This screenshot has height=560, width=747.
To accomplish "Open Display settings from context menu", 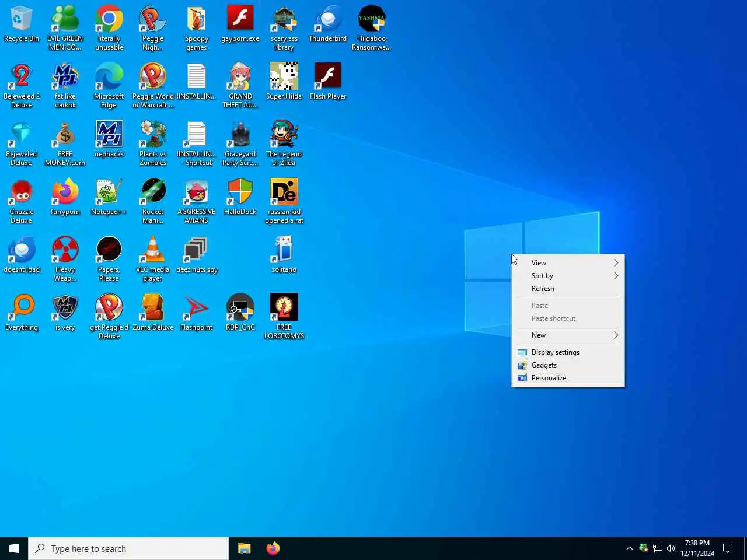I will [568, 352].
